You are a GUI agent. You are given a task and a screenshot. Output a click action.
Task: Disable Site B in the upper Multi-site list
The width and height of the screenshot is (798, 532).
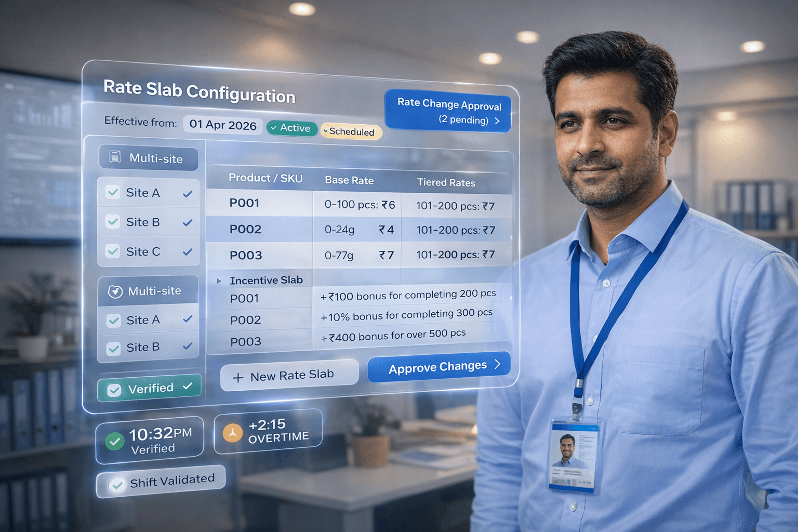113,222
